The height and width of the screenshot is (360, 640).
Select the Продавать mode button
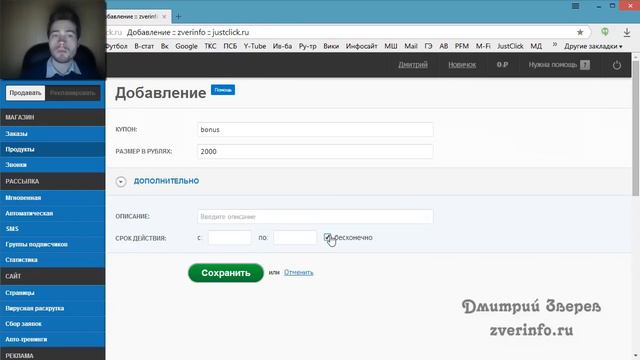(x=25, y=93)
